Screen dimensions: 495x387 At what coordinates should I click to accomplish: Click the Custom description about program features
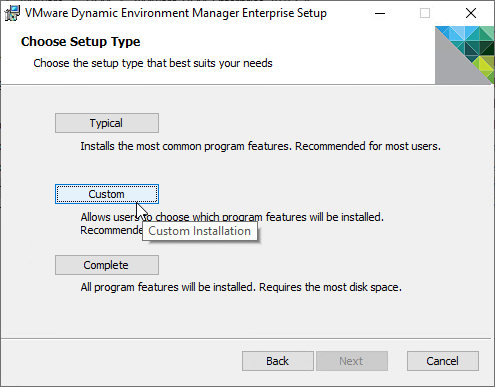click(232, 217)
